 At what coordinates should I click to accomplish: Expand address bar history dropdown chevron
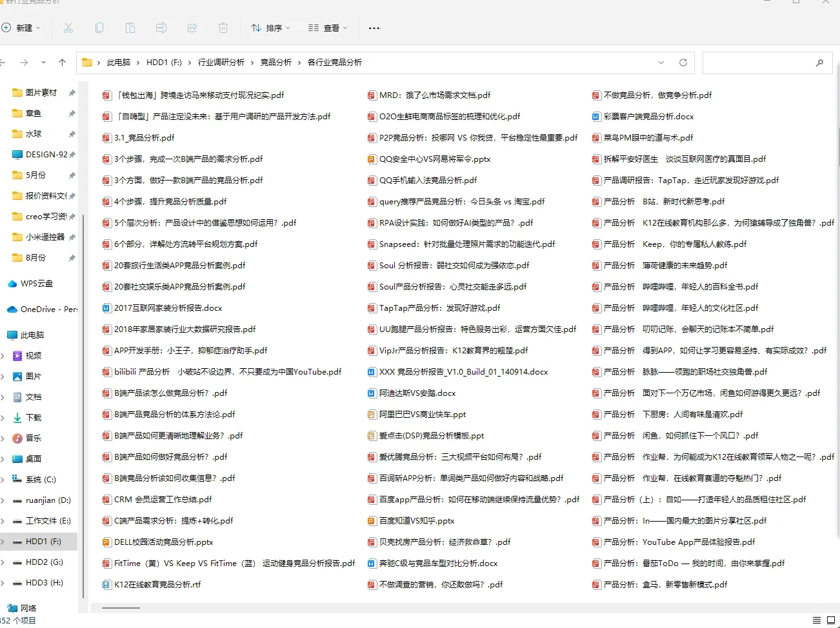point(661,63)
